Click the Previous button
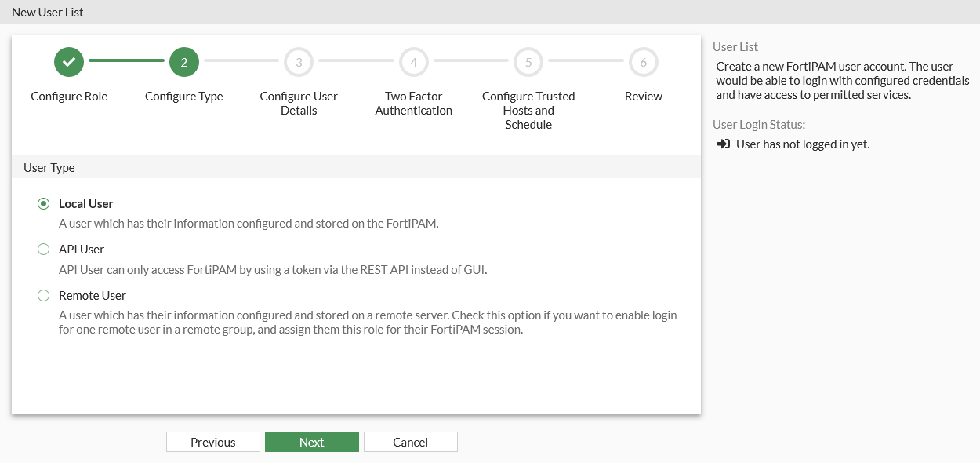Screen dimensions: 980x463 coord(212,441)
